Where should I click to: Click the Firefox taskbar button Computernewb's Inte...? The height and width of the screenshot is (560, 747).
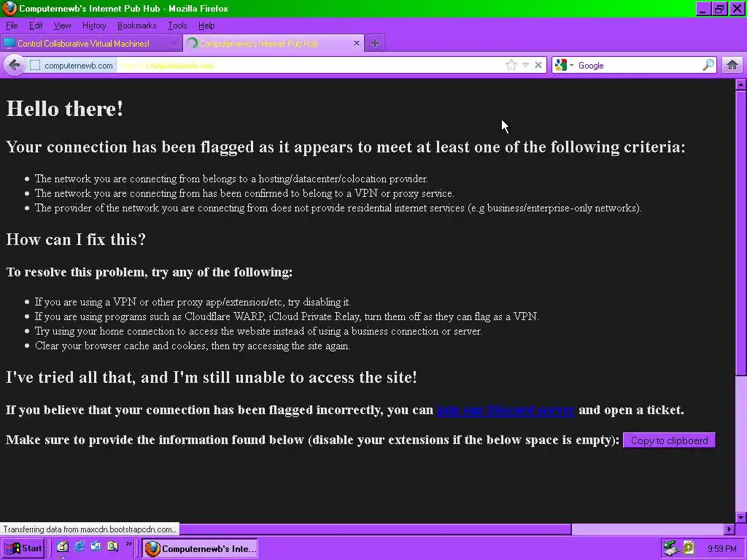click(200, 548)
